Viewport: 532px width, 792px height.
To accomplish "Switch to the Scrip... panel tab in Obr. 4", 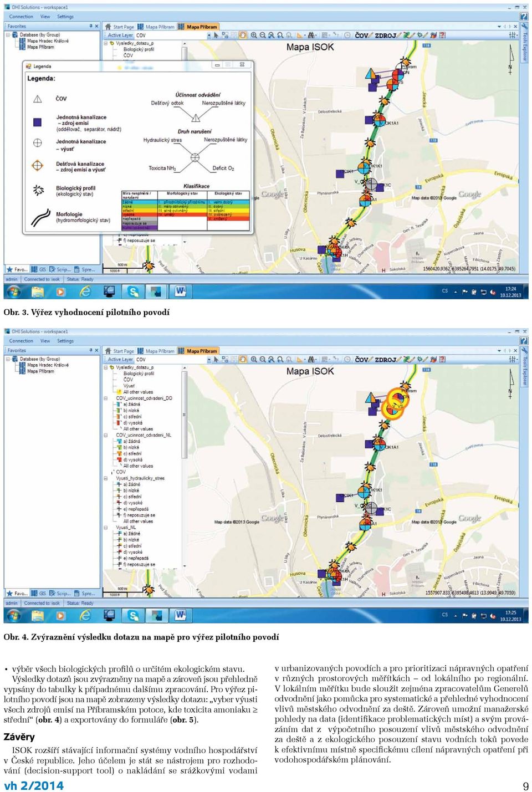I will coord(60,594).
